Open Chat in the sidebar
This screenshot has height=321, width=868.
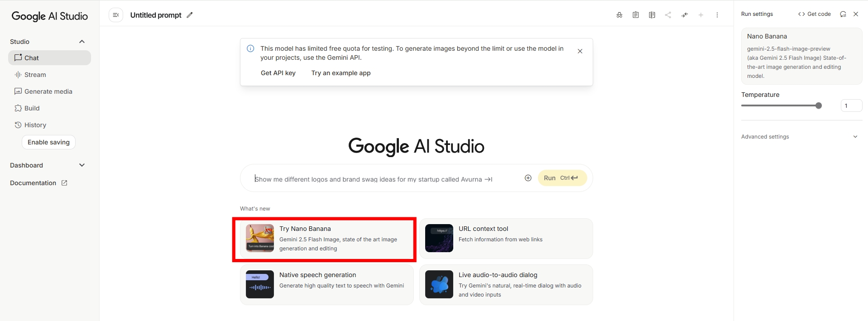click(x=49, y=58)
